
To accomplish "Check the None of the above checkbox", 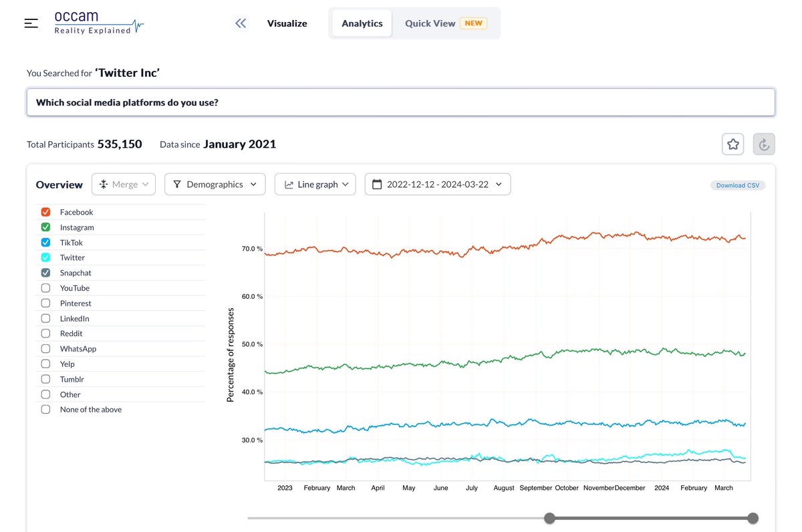I will (45, 410).
